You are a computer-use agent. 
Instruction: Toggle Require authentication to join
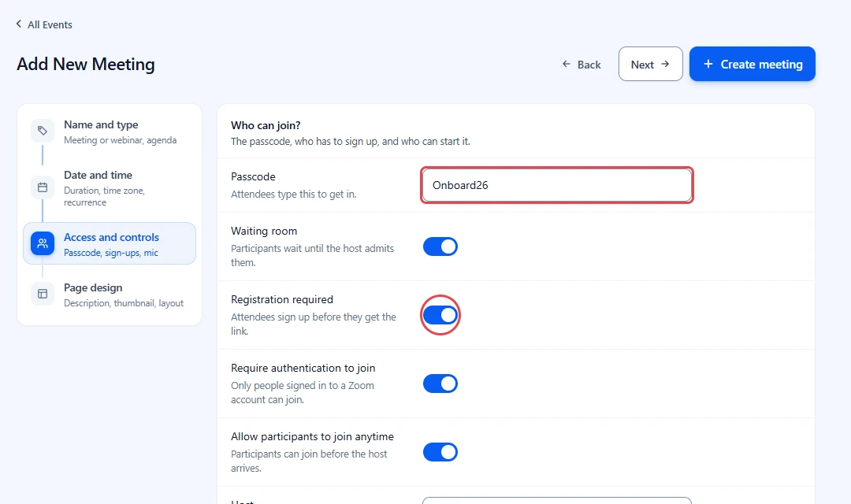point(440,384)
